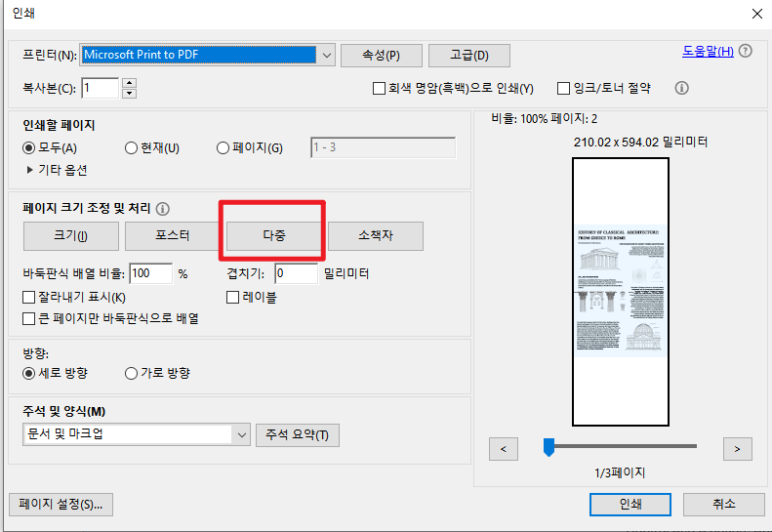Decrease copies with the down stepper arrow

coord(129,93)
